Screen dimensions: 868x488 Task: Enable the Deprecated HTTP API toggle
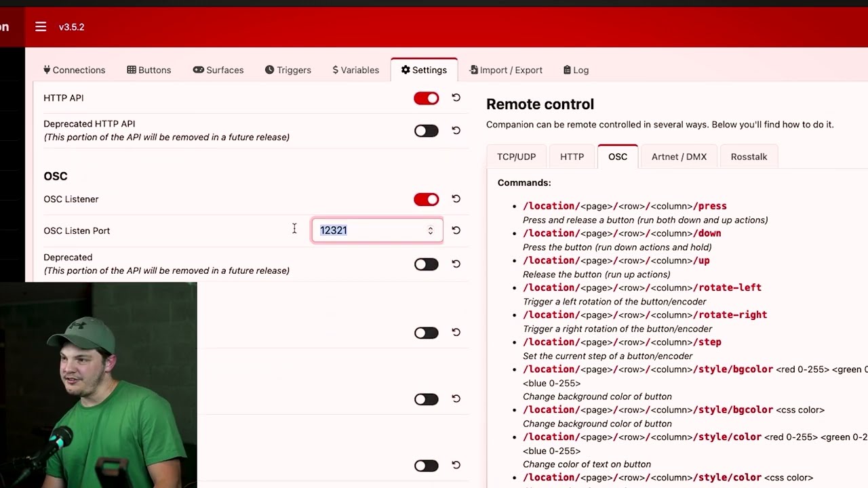click(427, 131)
